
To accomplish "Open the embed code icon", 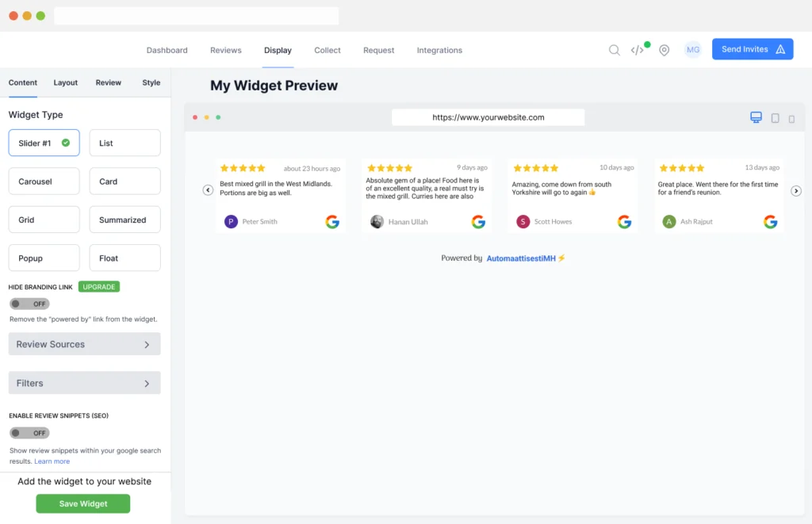I will [638, 50].
